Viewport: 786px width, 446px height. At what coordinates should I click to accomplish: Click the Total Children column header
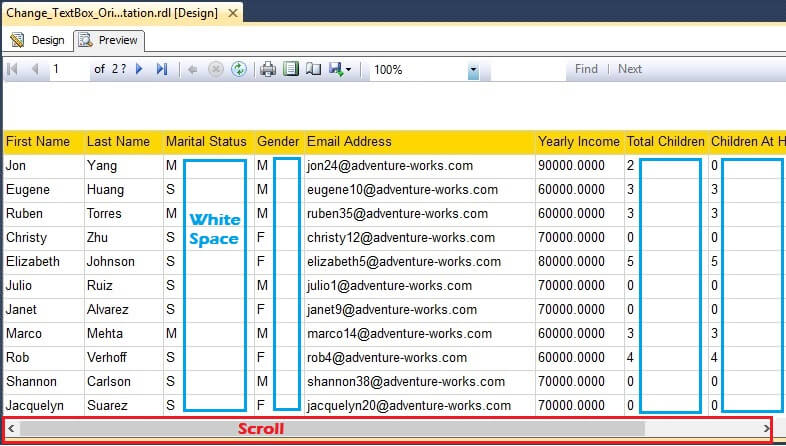pyautogui.click(x=666, y=142)
